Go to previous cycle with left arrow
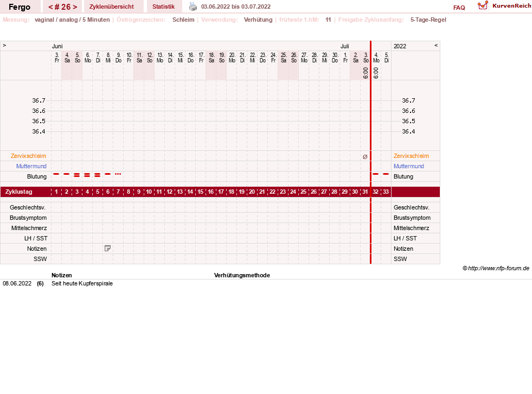 click(50, 7)
